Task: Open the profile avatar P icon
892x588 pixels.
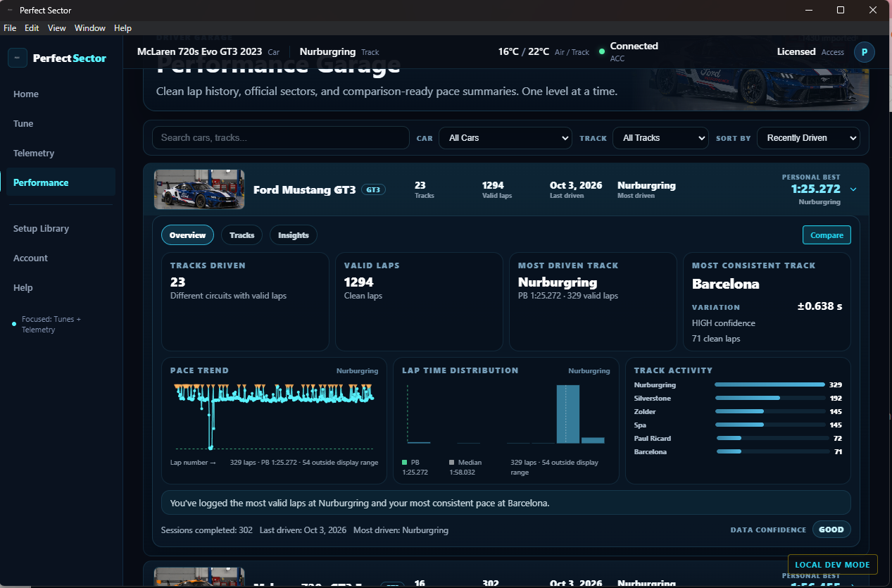Action: coord(864,52)
